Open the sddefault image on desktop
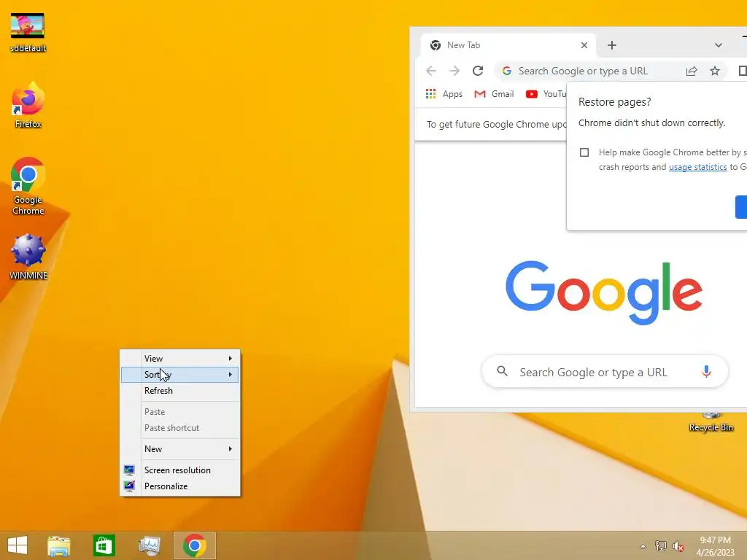This screenshot has height=560, width=747. [28, 32]
